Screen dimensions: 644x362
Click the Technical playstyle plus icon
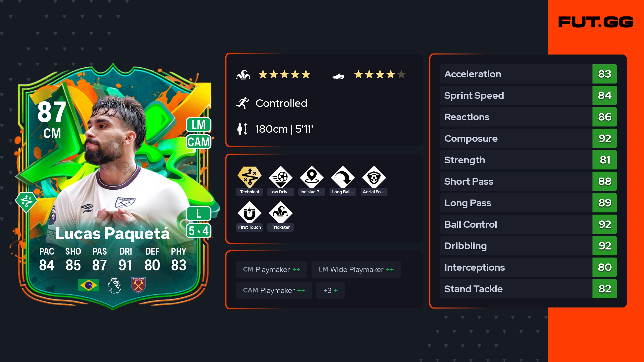250,177
